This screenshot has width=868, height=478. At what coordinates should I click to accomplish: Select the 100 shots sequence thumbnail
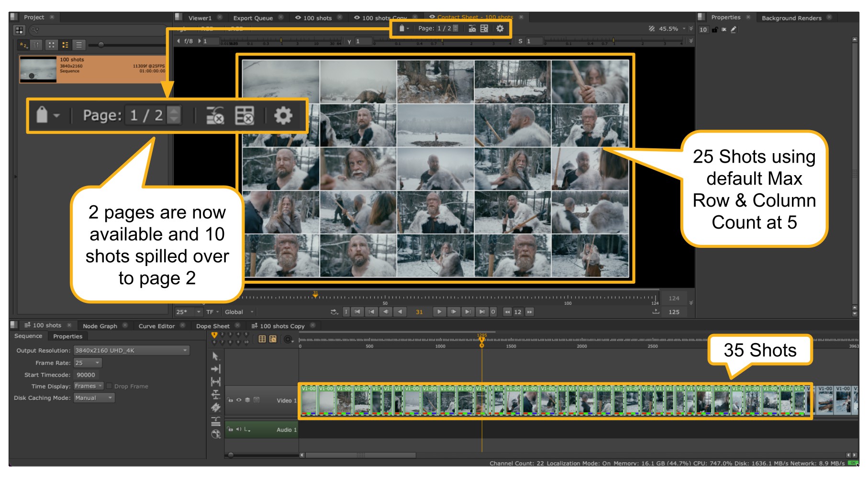(x=38, y=70)
